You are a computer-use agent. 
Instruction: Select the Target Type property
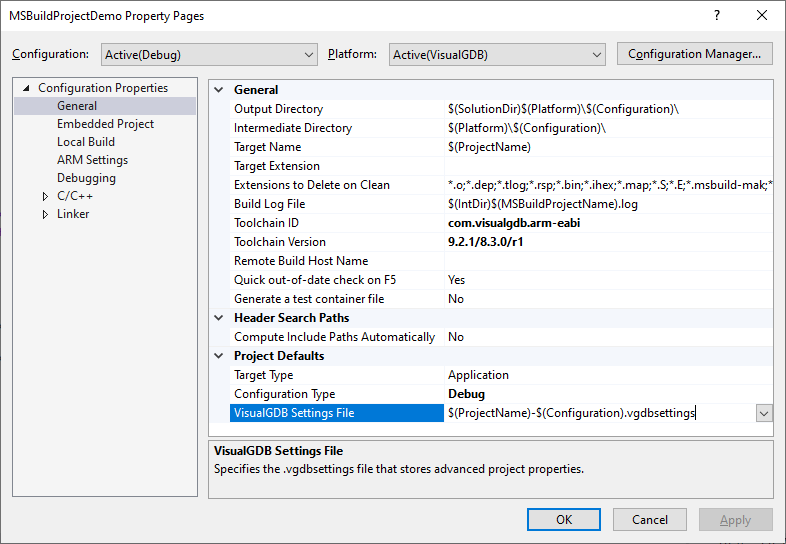coord(337,375)
